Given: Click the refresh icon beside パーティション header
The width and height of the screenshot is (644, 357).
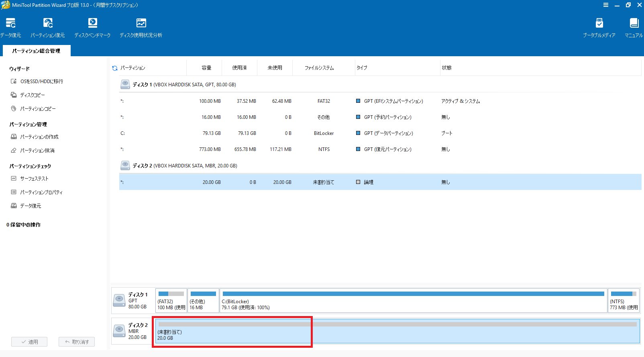Looking at the screenshot, I should [115, 68].
